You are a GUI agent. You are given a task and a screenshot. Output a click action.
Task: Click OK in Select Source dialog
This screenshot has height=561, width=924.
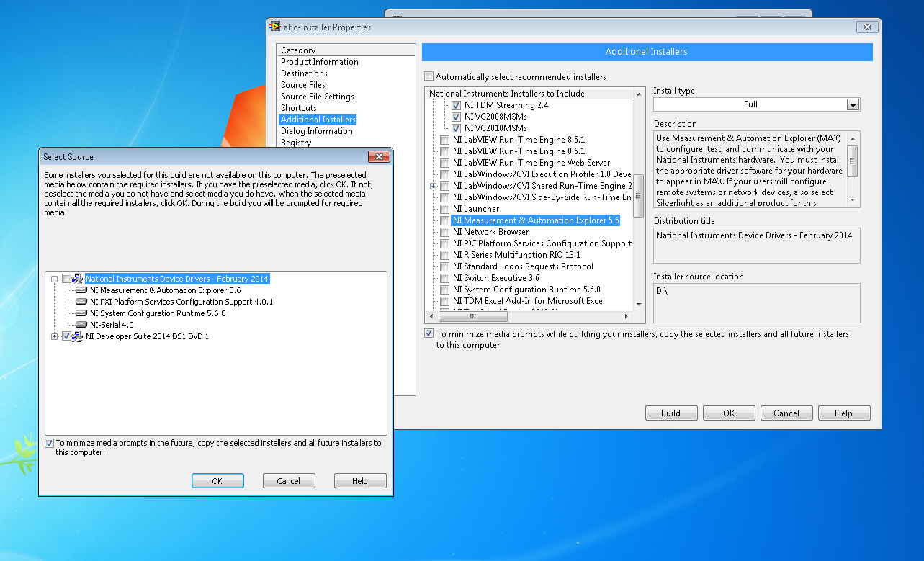(x=217, y=481)
